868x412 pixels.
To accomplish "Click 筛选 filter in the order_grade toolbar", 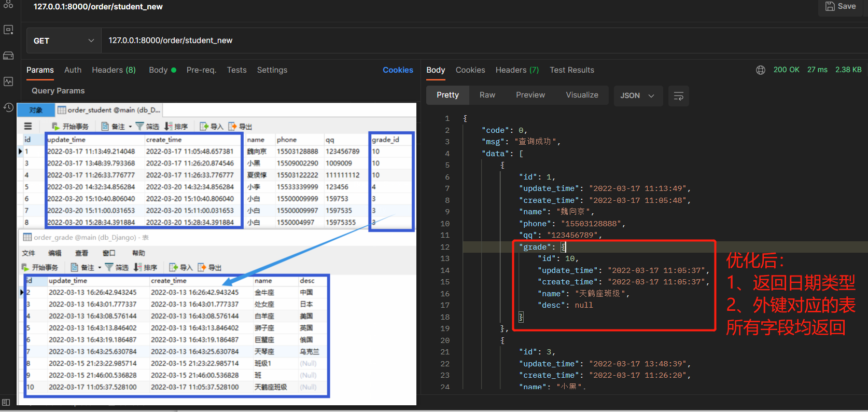I will coord(117,268).
